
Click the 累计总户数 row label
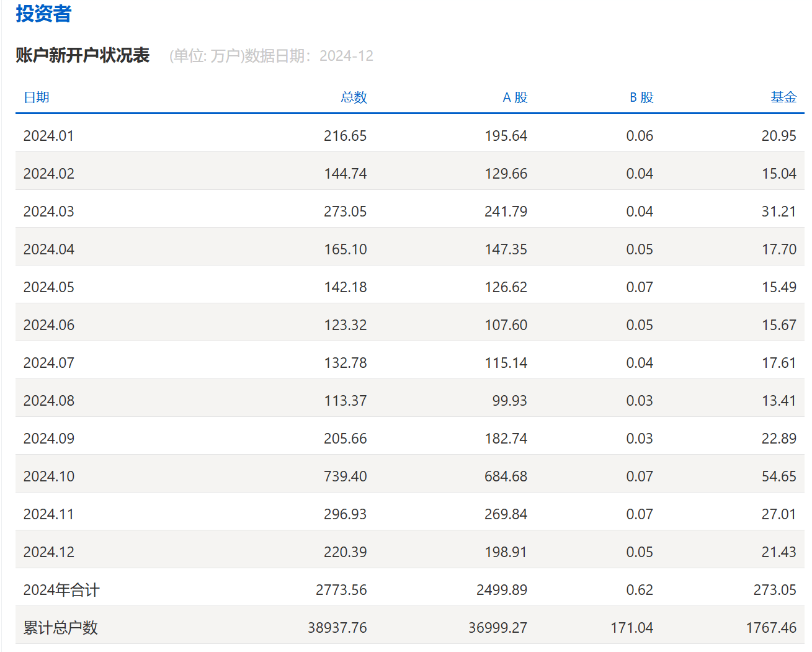[61, 628]
